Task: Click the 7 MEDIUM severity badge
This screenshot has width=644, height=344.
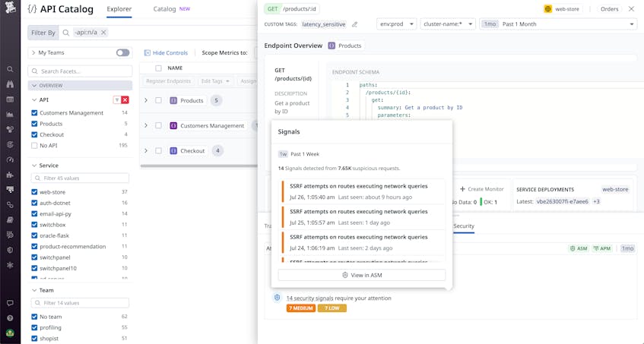Action: coord(300,308)
